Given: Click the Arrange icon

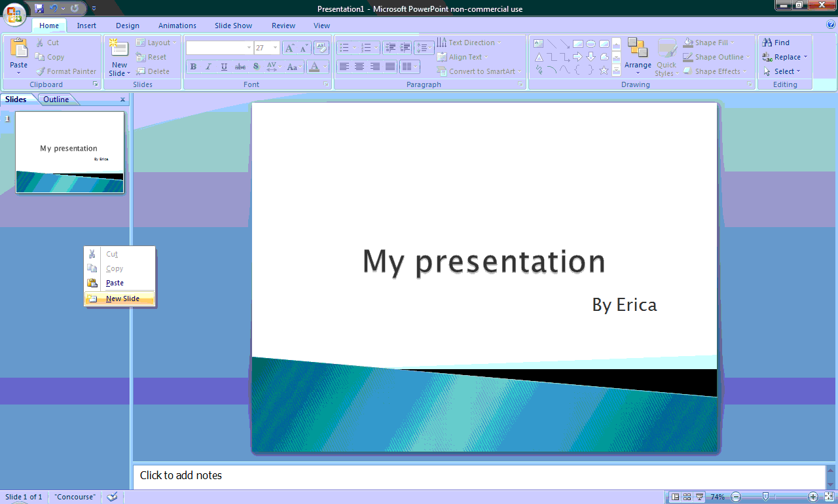Looking at the screenshot, I should coord(637,57).
